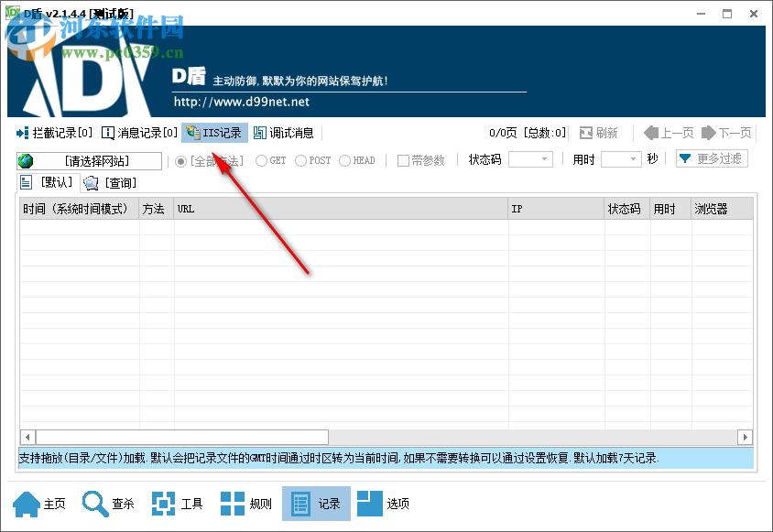Click the left arrow icon of 上一页
Screen dimensions: 773x532
point(651,133)
